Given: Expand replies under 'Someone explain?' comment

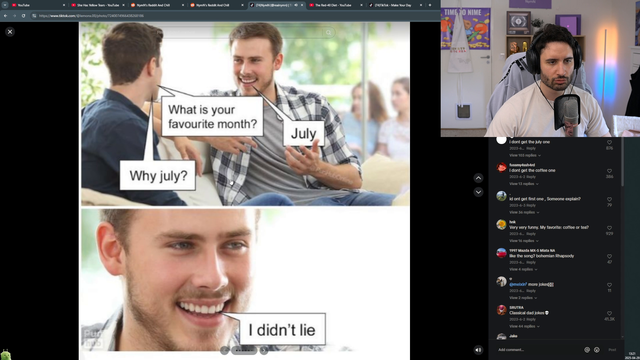Looking at the screenshot, I should (x=524, y=212).
